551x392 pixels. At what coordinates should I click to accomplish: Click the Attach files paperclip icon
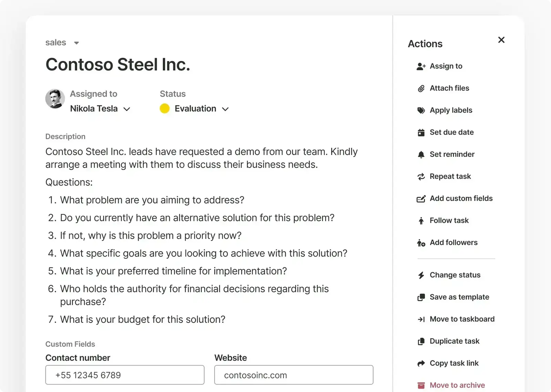tap(421, 89)
